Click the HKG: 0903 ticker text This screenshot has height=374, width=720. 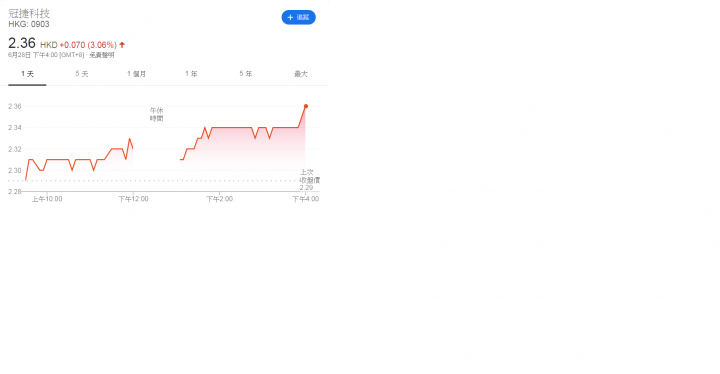coord(29,24)
